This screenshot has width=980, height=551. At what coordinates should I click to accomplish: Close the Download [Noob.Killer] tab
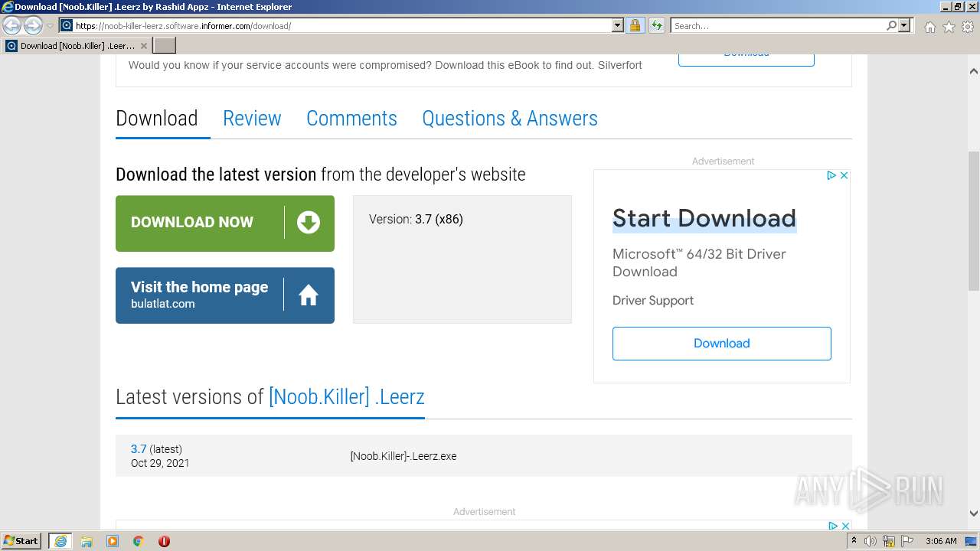144,46
